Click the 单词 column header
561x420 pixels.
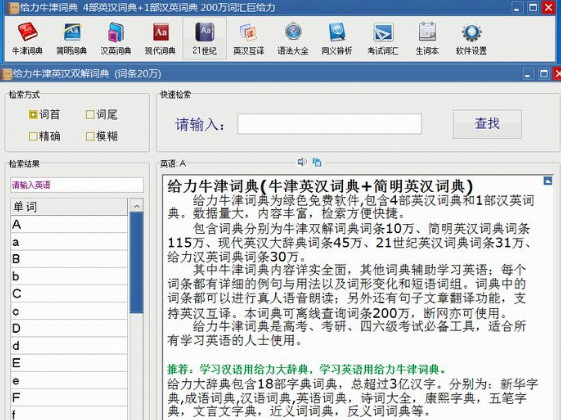[69, 207]
